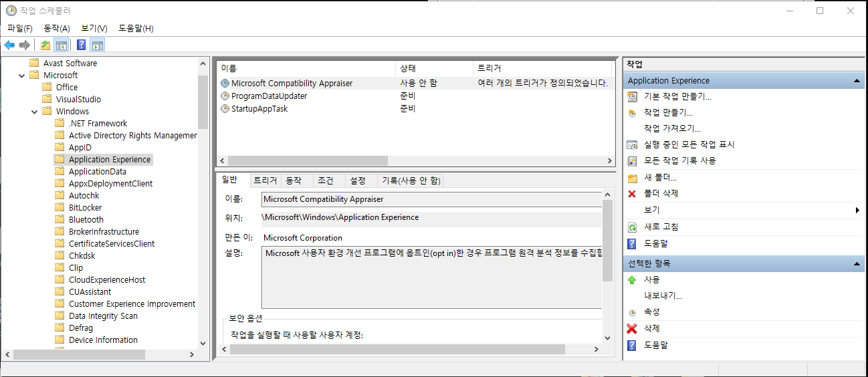Click the 이름 field with Microsoft Compatibility Appraiser

[x=432, y=199]
